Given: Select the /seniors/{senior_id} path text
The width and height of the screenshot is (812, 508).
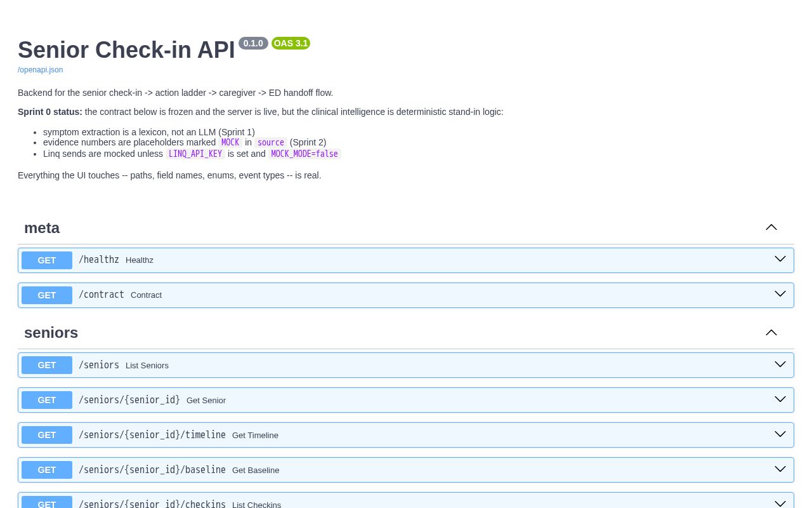Looking at the screenshot, I should click(x=129, y=400).
